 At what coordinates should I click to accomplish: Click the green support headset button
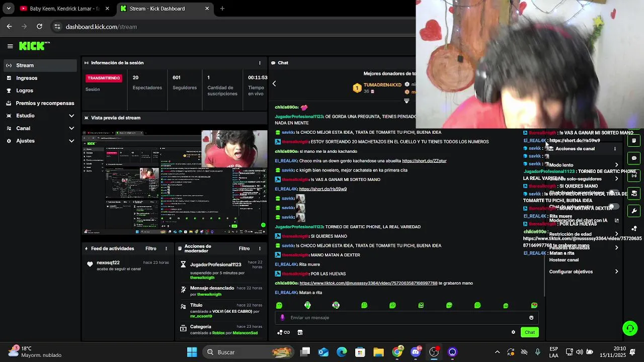630,328
